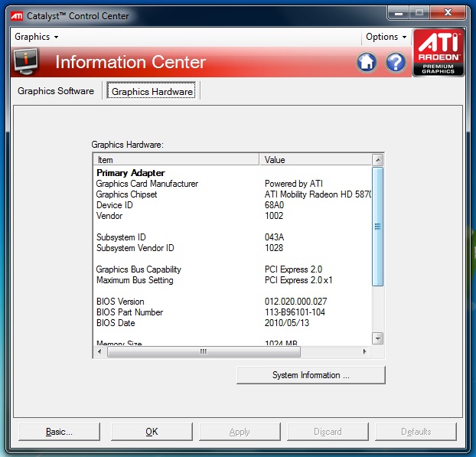Click the horizontal scrollbar right arrow

(364, 351)
